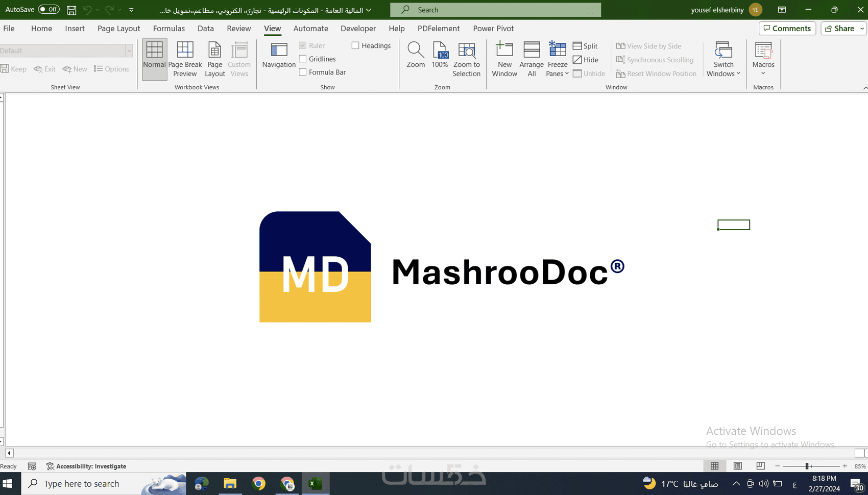Screen dimensions: 868x495
Task: Collapse the ribbon with the chevron
Action: (865, 88)
